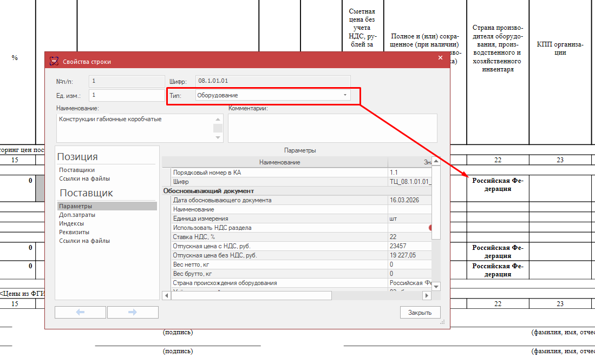595x364 pixels.
Task: Close the Свойства строки dialog with X
Action: [x=440, y=57]
